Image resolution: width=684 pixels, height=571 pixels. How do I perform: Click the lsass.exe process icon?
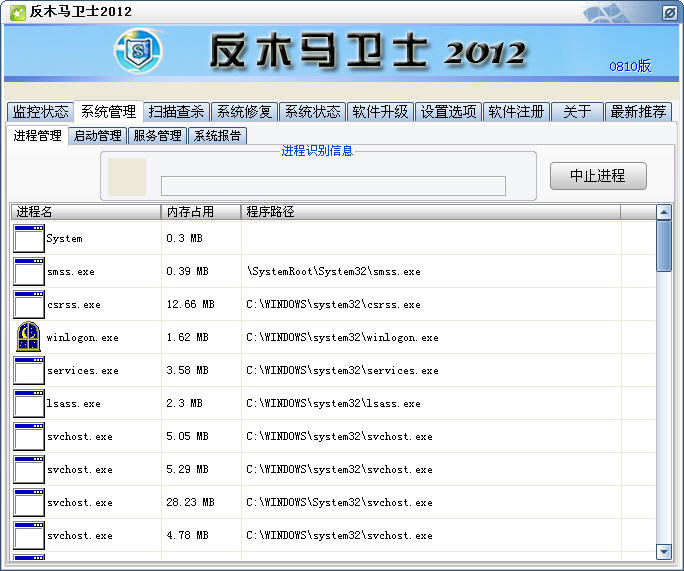tap(29, 403)
